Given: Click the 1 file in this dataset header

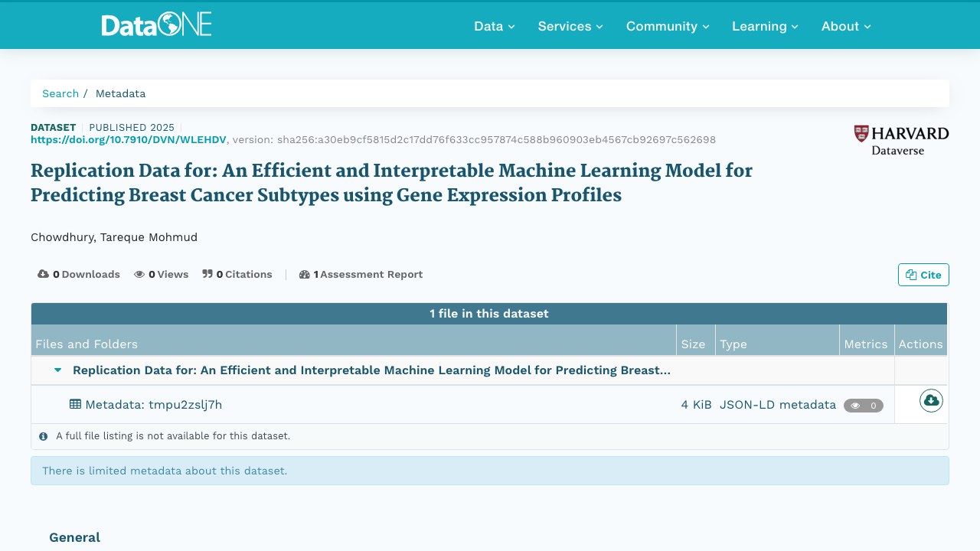Looking at the screenshot, I should click(x=489, y=314).
